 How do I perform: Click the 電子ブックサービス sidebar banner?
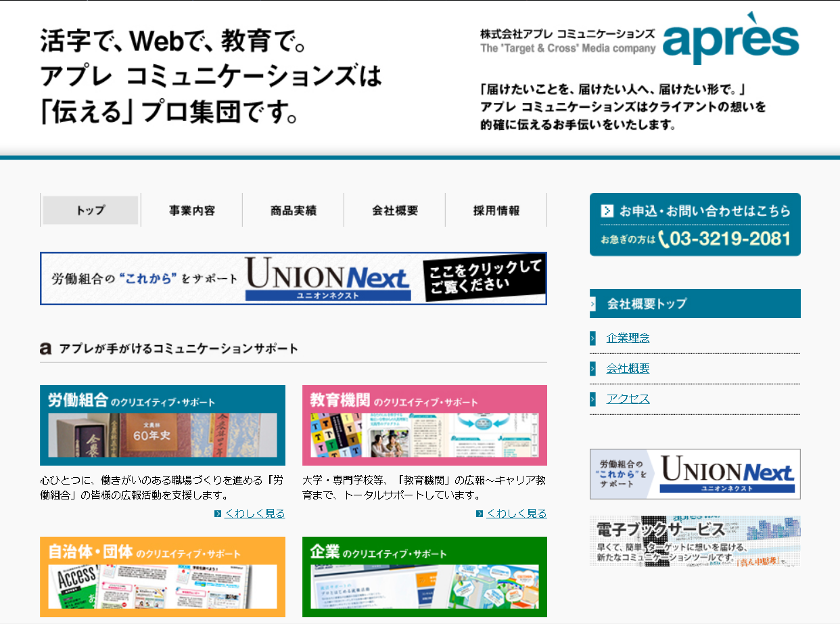(695, 541)
